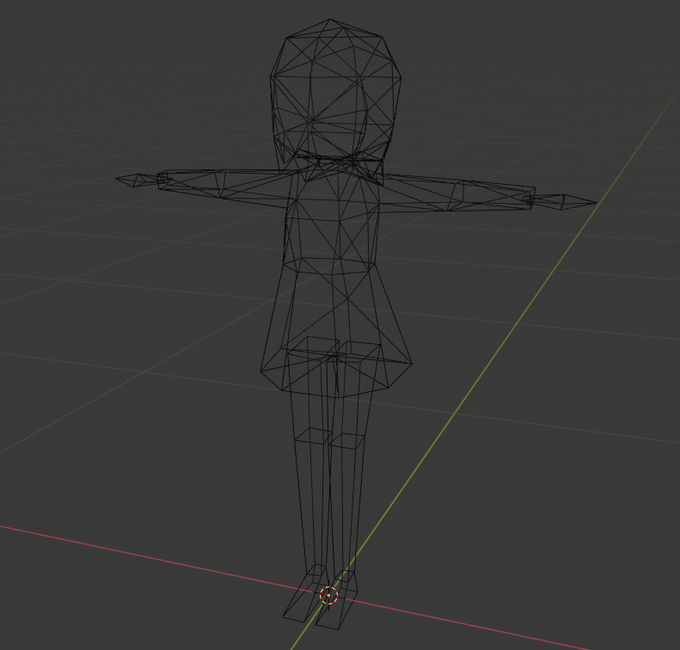Click the 3D cursor ring at the feet

coord(329,595)
